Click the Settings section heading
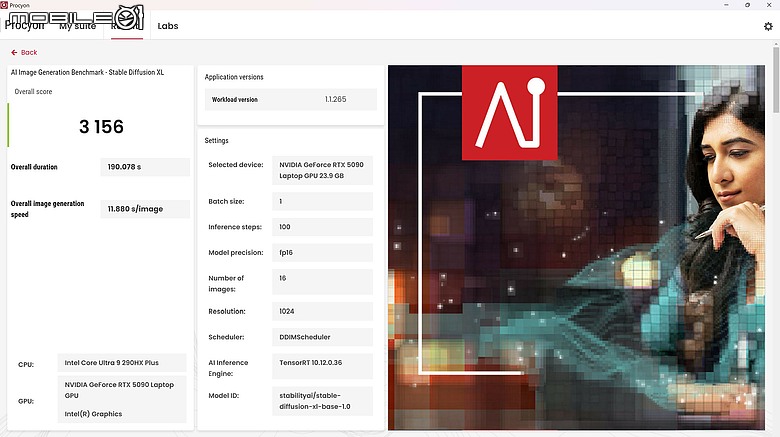780x437 pixels. click(x=216, y=140)
